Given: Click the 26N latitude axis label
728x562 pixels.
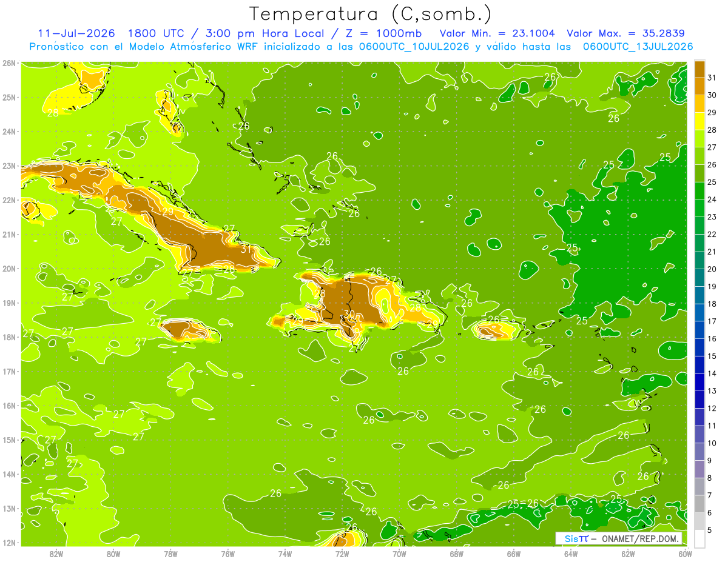Looking at the screenshot, I should 9,63.
